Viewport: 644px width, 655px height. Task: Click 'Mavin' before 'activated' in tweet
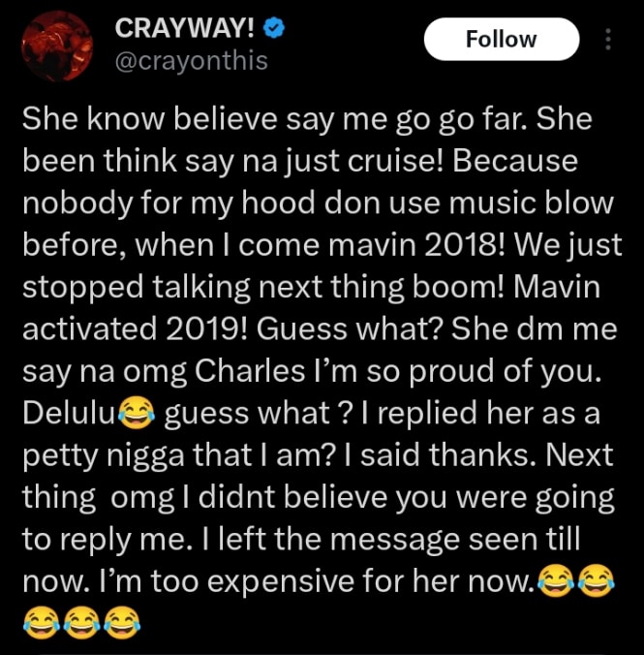tap(557, 287)
